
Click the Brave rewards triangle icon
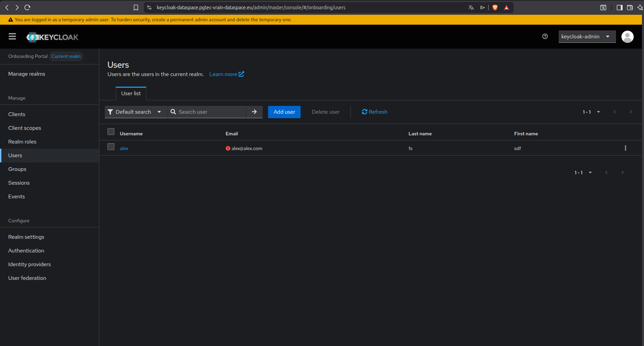click(x=506, y=8)
